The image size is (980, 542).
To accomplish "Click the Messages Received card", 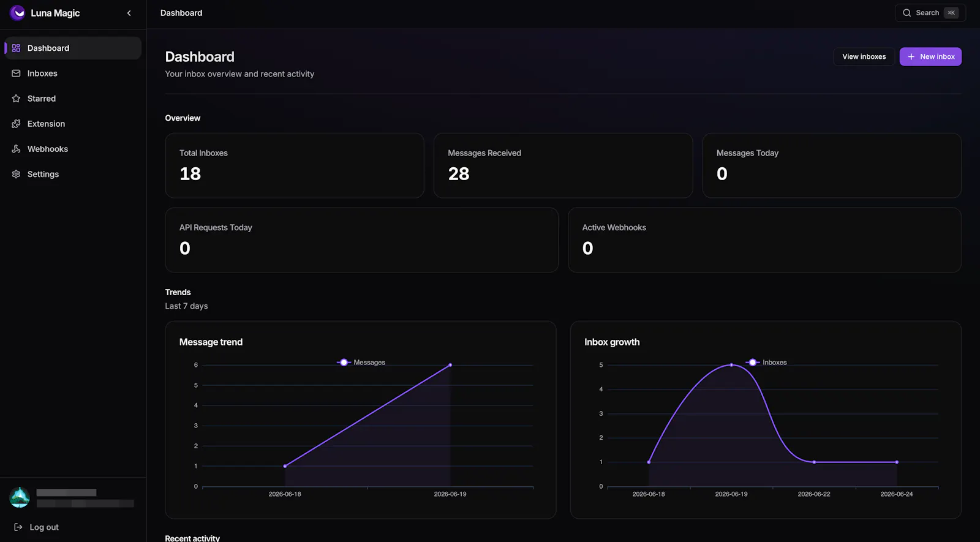I will [x=563, y=165].
